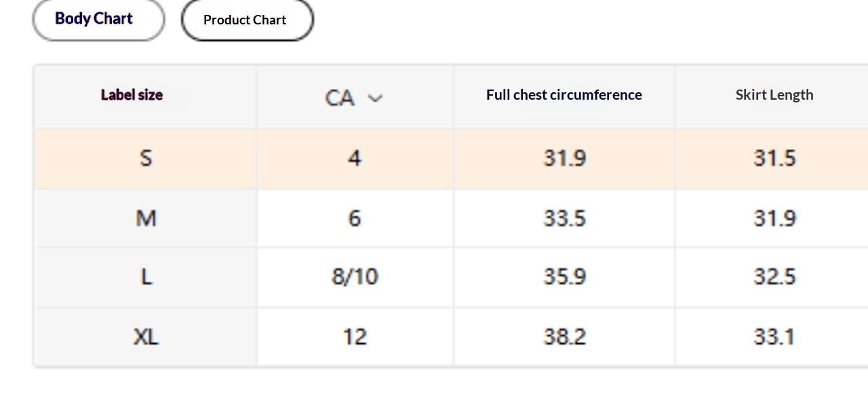Switch to the Body Chart tab
The width and height of the screenshot is (868, 407).
[x=98, y=19]
